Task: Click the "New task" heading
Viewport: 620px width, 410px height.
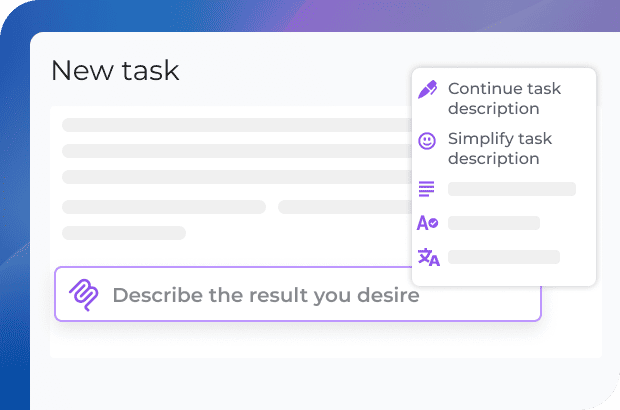Action: pos(115,70)
